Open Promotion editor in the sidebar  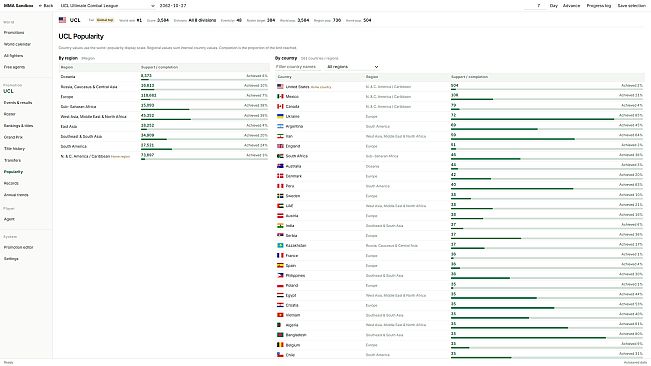coord(18,247)
